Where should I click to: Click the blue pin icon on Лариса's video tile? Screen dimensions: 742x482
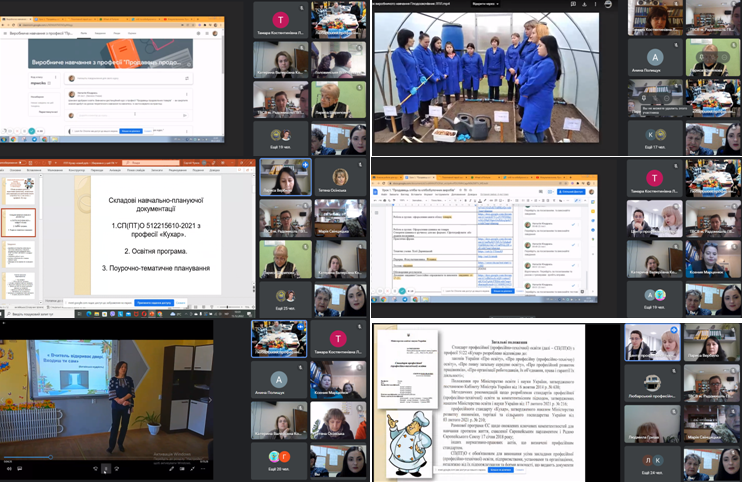[x=305, y=165]
